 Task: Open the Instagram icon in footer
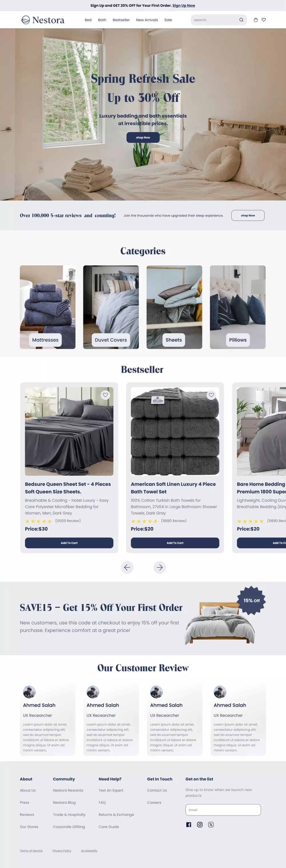click(x=200, y=824)
